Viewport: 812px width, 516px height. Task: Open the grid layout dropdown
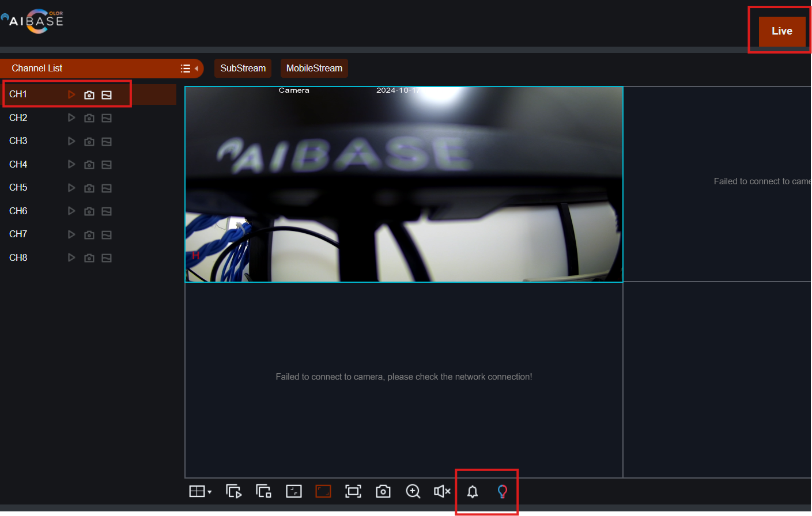(201, 491)
